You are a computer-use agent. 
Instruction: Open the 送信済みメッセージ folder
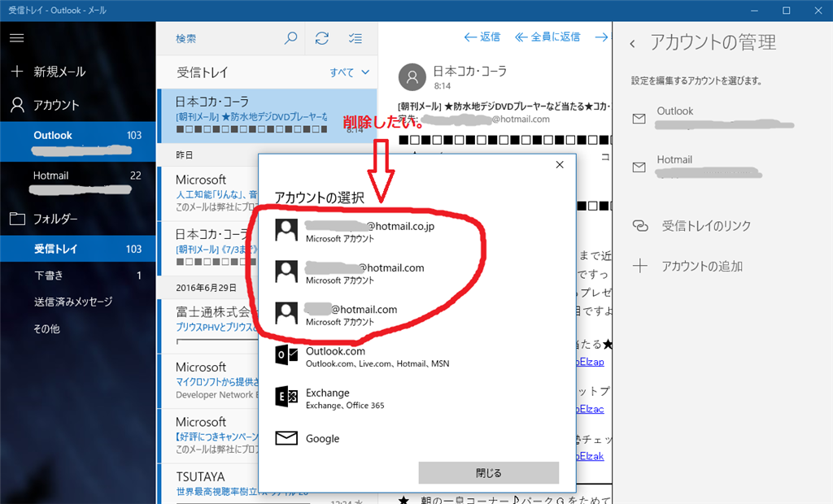point(77,302)
